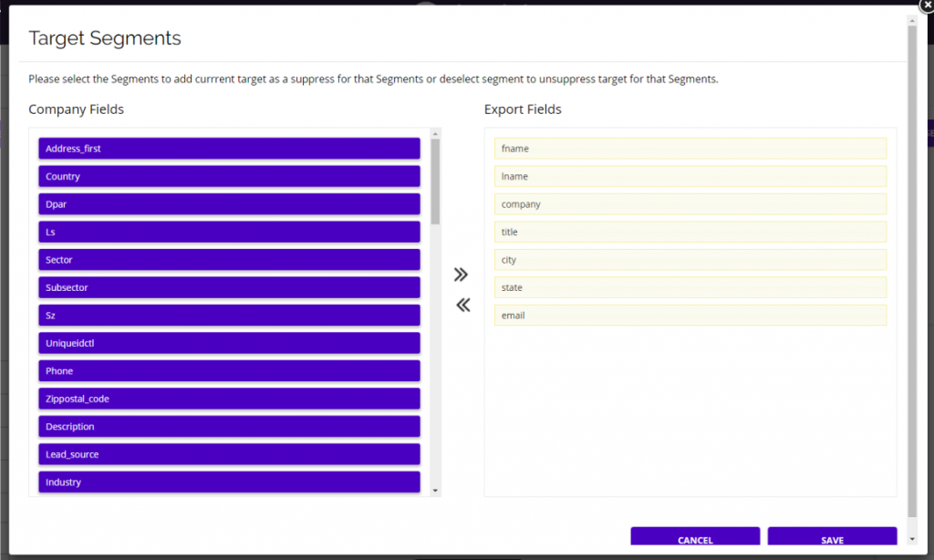The width and height of the screenshot is (934, 560).
Task: Select the Industry company field
Action: coord(228,482)
